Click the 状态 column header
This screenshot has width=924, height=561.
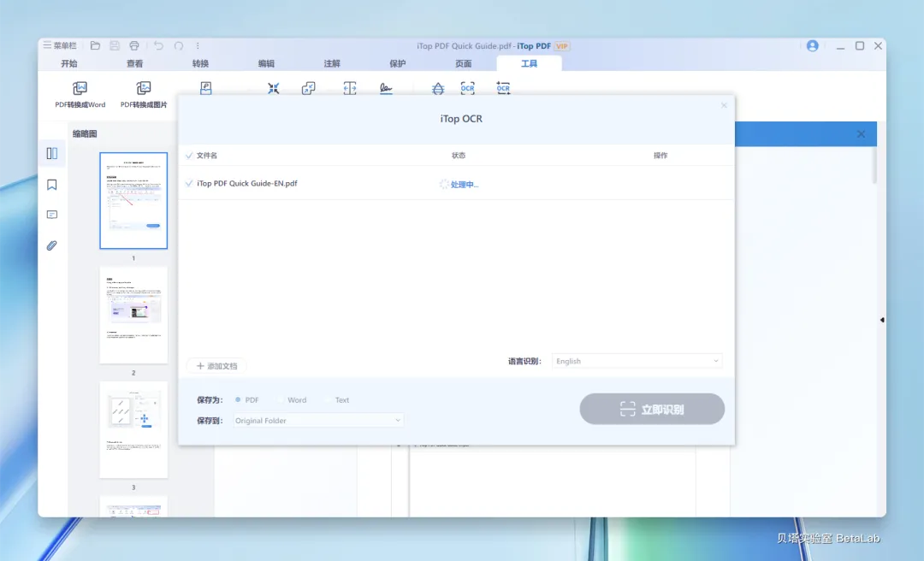[x=459, y=156]
